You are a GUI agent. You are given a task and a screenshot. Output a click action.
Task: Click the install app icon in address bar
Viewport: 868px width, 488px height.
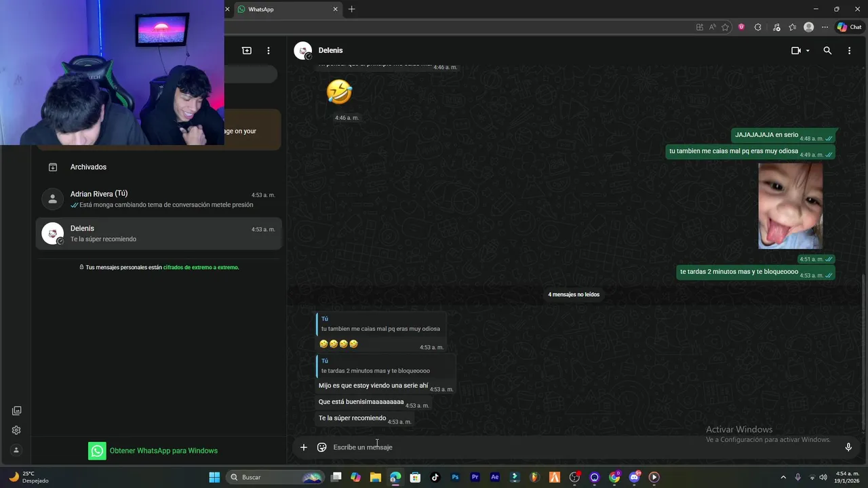(x=700, y=27)
